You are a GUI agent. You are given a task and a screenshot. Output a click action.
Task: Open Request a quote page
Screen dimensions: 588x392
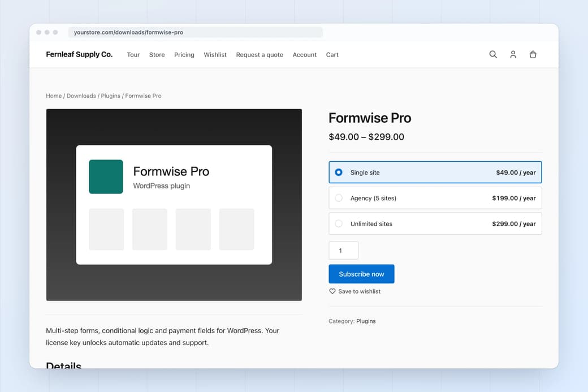pos(260,55)
